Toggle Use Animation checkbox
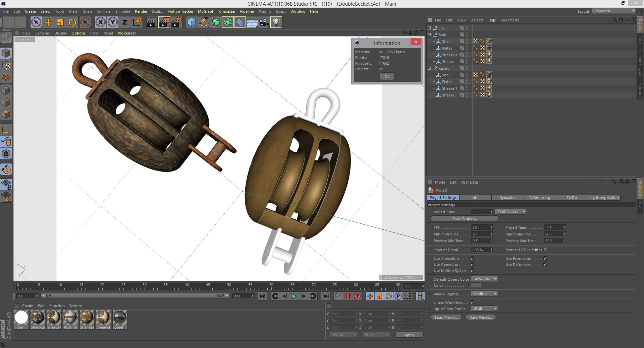The height and width of the screenshot is (348, 644). tap(473, 258)
